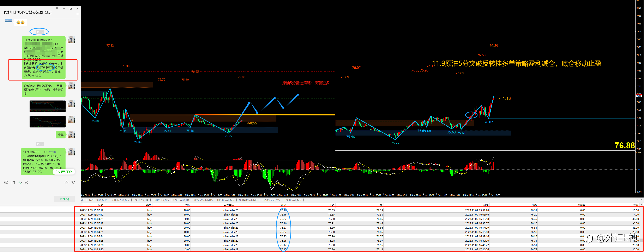Open the second chart thumbnail image in the chat
Viewport: 644px width, 252px height.
(48, 121)
